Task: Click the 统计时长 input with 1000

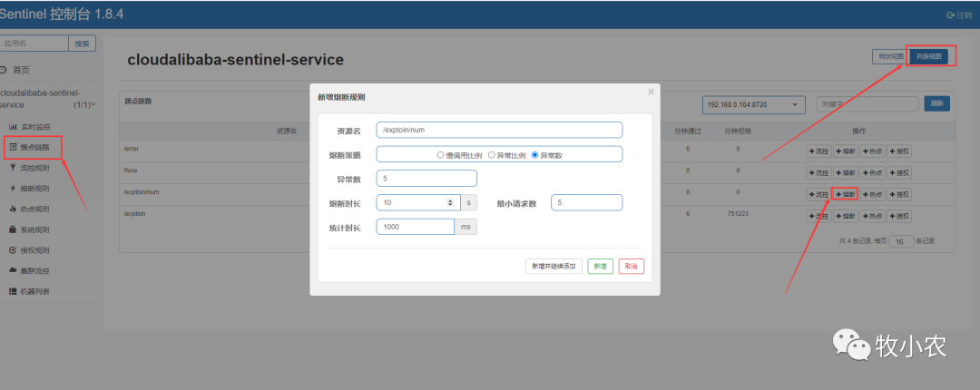Action: click(x=415, y=226)
